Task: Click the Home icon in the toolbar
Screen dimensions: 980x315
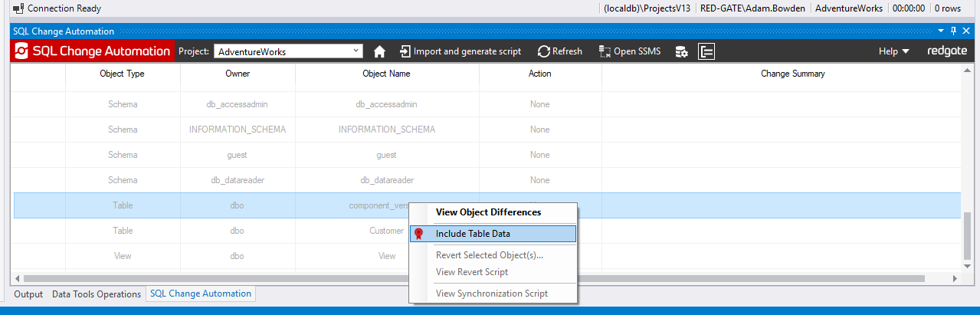Action: click(379, 51)
